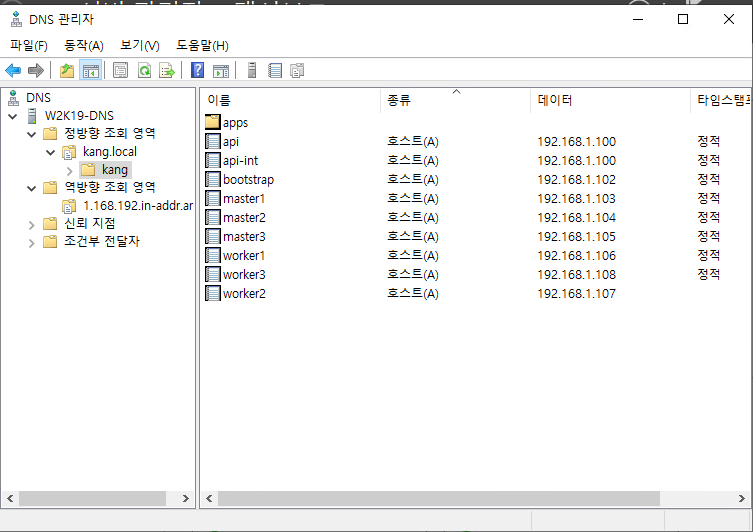Viewport: 753px width, 532px height.
Task: Click the new server toolbar icon
Action: [x=252, y=71]
